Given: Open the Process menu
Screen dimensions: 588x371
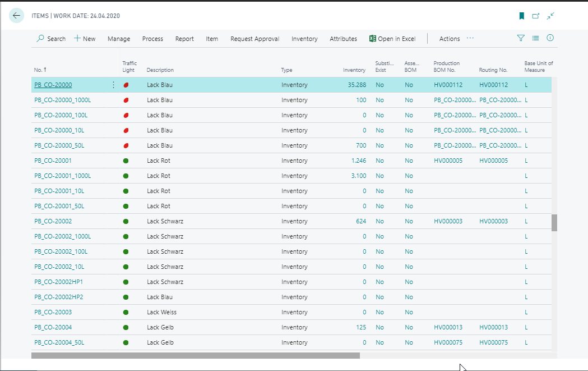Looking at the screenshot, I should 152,39.
